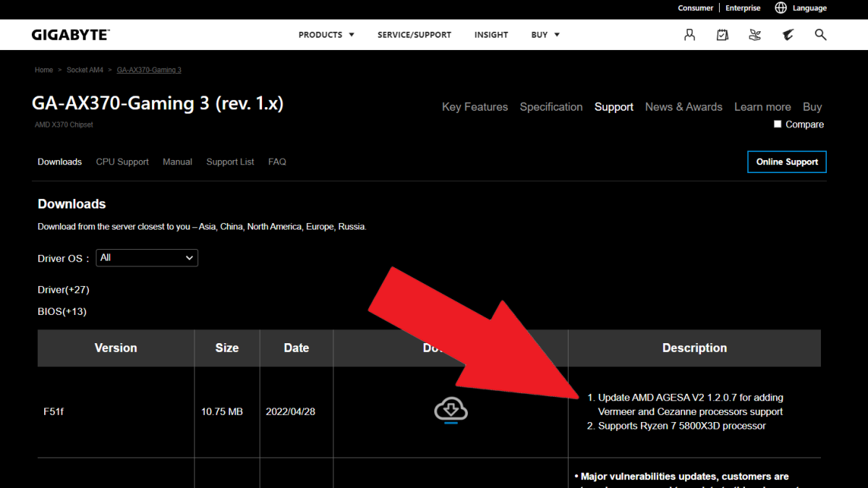The height and width of the screenshot is (488, 868).
Task: Open the News & Awards tab
Action: pyautogui.click(x=684, y=107)
